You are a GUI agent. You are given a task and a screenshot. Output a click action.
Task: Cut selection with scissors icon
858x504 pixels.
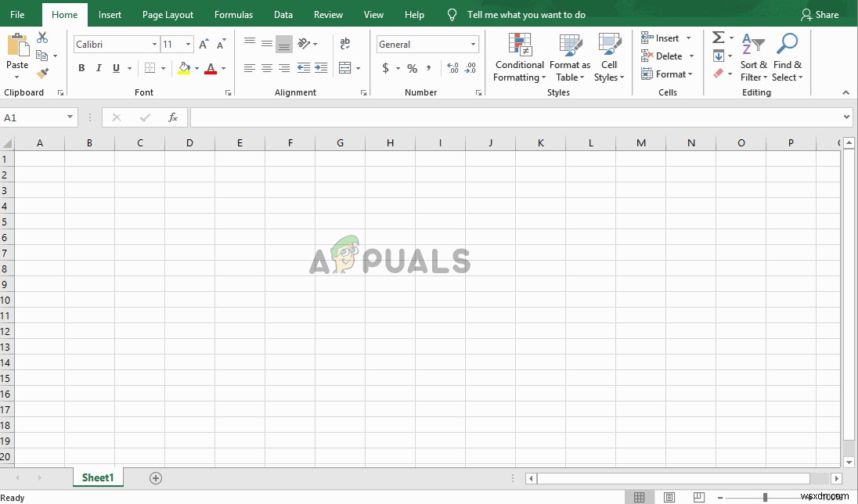point(42,38)
